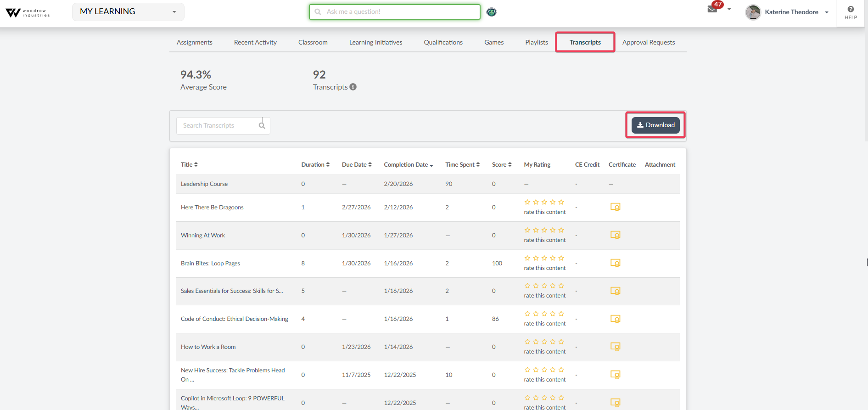Switch to the Classroom tab
This screenshot has width=868, height=410.
point(313,42)
